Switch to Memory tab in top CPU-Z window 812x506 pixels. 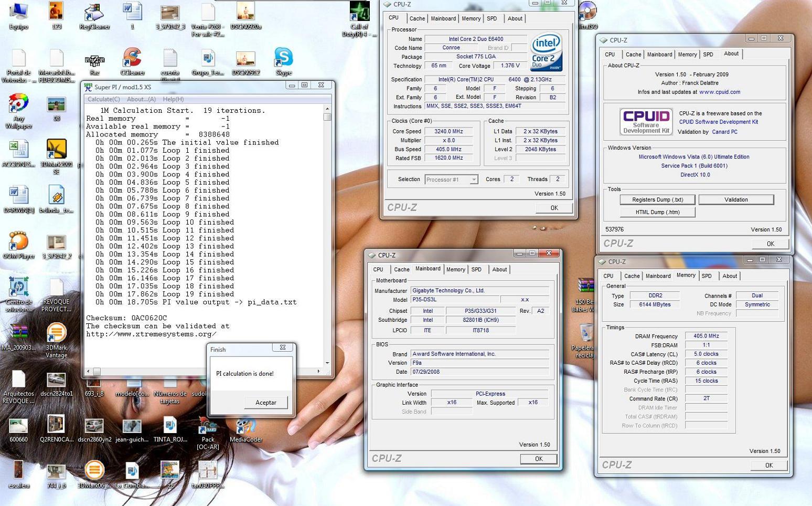click(471, 18)
